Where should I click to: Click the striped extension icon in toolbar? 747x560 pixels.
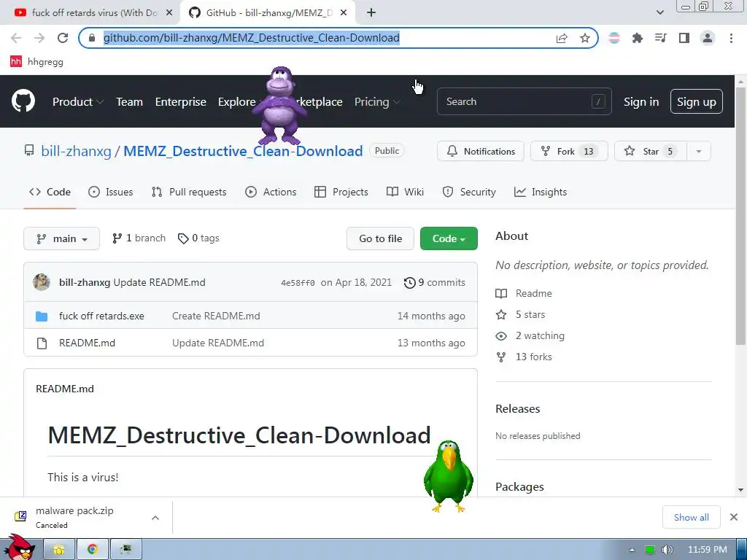(x=614, y=38)
